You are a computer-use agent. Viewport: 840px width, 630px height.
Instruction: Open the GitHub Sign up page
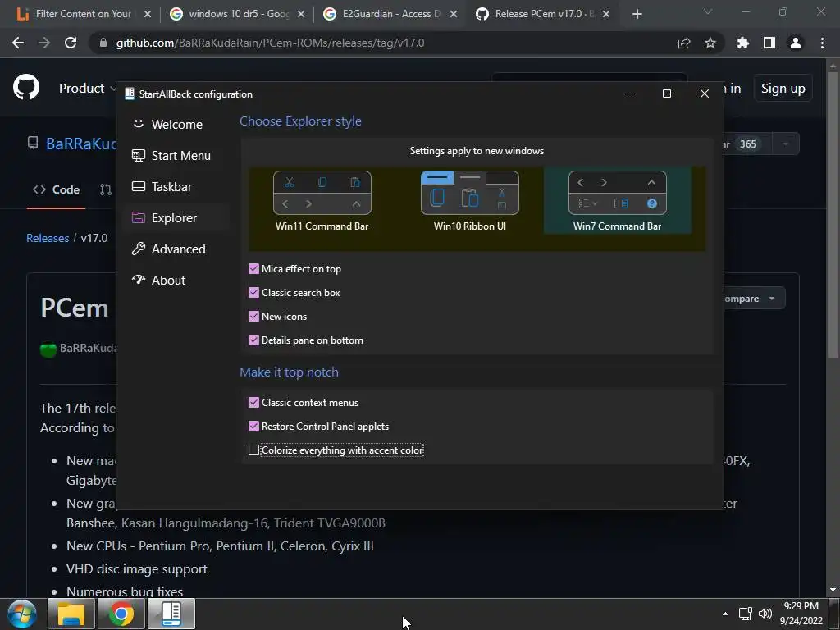783,89
